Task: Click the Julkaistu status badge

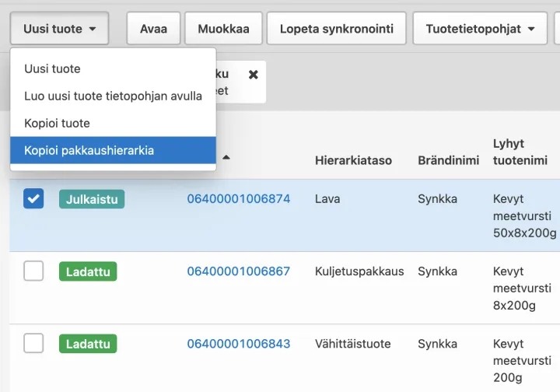Action: point(91,199)
